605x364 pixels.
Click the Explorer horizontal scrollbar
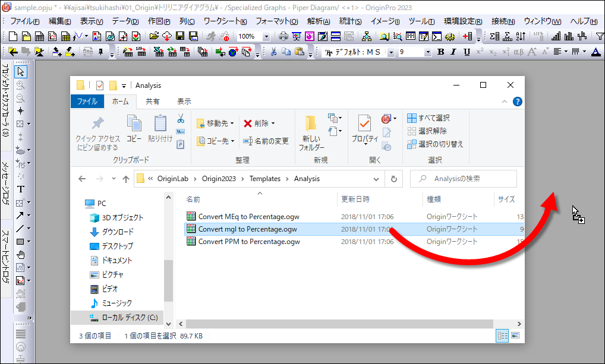pyautogui.click(x=339, y=324)
